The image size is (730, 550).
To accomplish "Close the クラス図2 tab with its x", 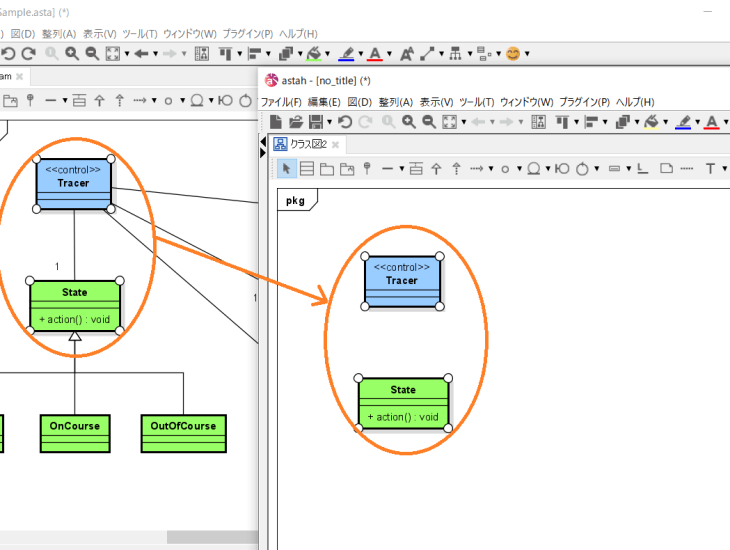I will tap(336, 144).
